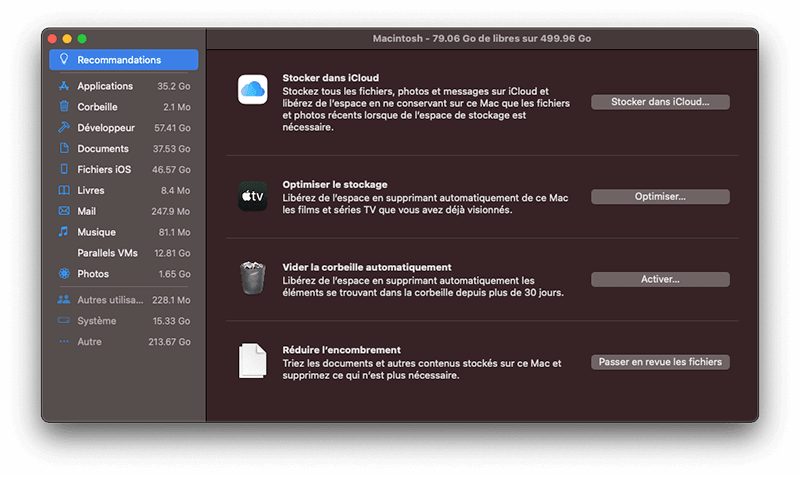Image resolution: width=800 pixels, height=477 pixels.
Task: Click Passer en revue les fichiers
Action: pos(660,362)
